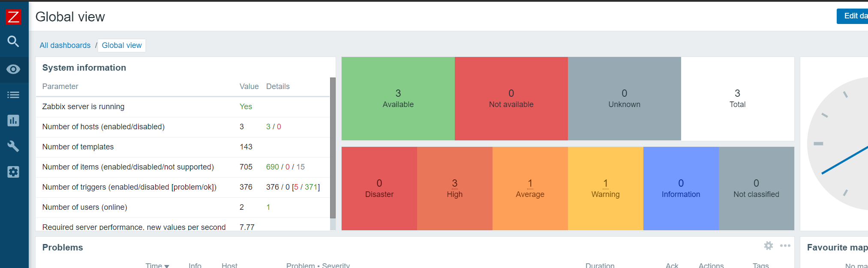Click 'Number of templates' row text
Screen dimensions: 868x268
(x=78, y=147)
